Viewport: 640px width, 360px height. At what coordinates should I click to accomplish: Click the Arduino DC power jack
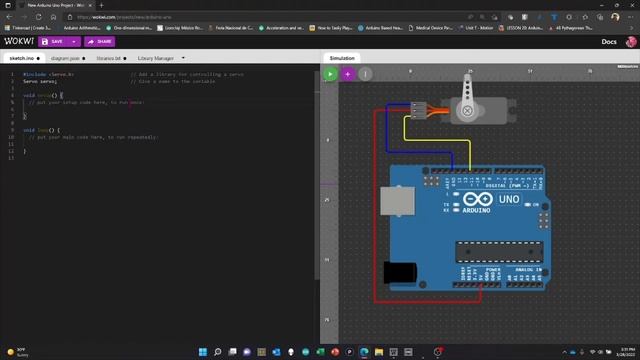400,272
